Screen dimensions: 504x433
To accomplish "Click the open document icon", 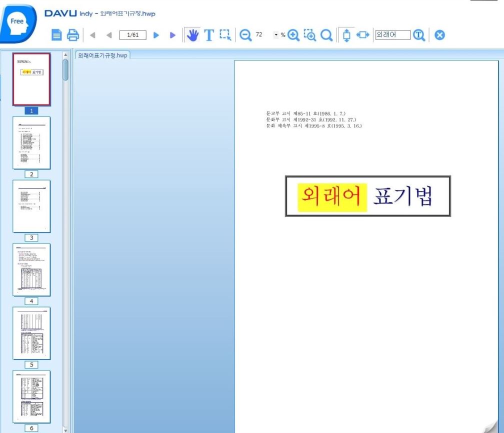I will (x=57, y=35).
